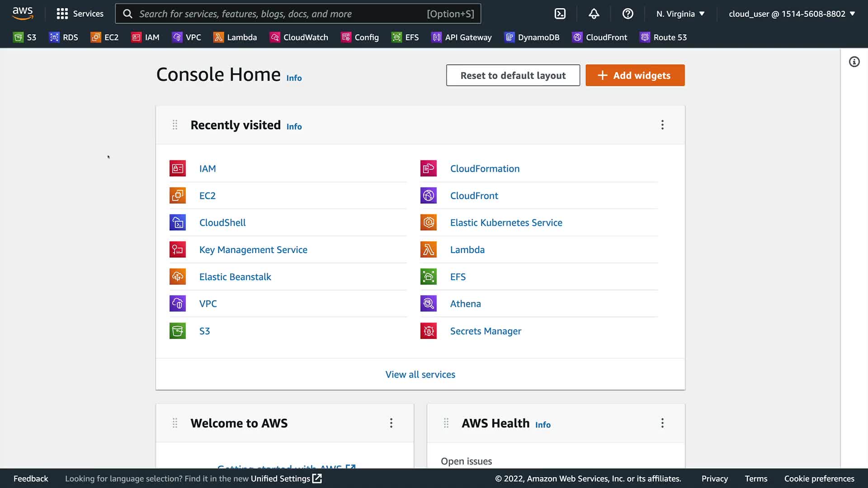This screenshot has height=488, width=868.
Task: Click the Add widgets button
Action: [x=635, y=75]
